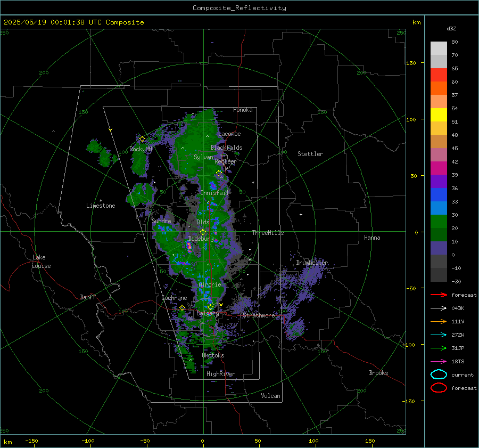Screen dimensions: 479x448
Task: Click the 150 tick on right km axis
Action: point(411,63)
